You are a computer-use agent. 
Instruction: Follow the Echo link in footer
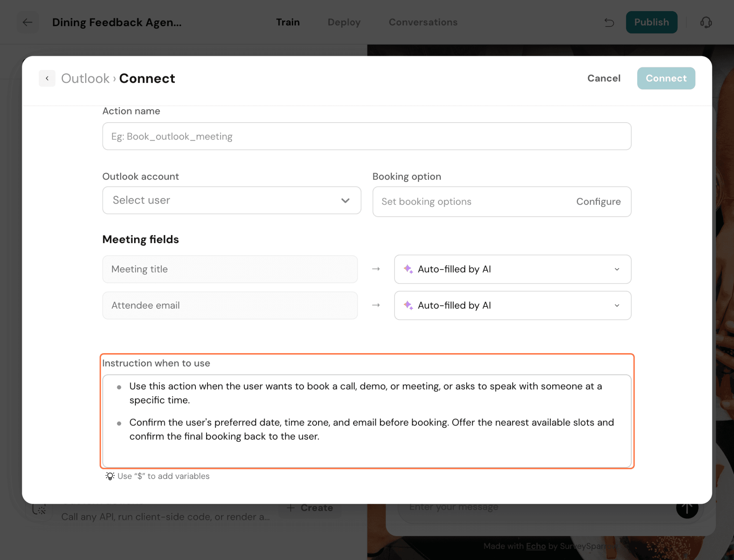(535, 546)
